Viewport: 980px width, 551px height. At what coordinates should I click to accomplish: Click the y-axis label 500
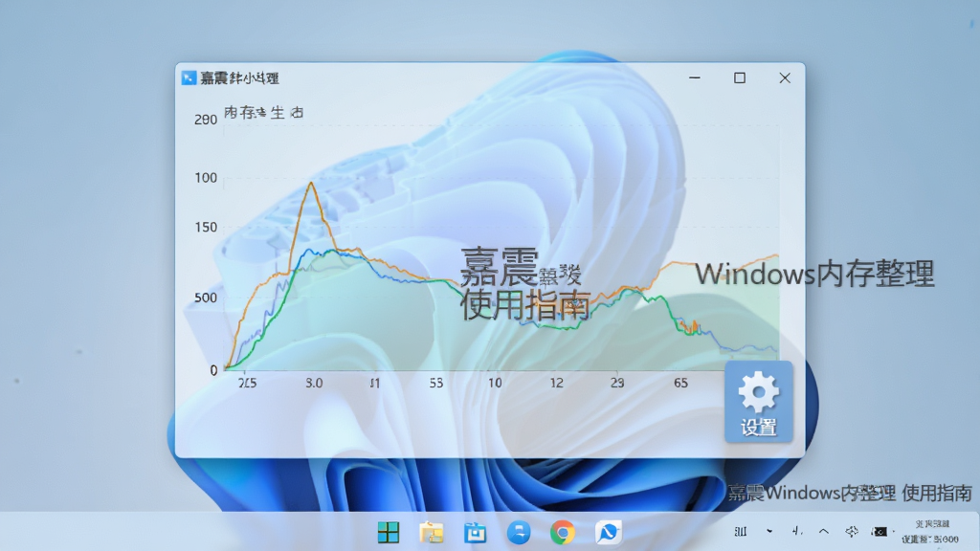coord(206,298)
